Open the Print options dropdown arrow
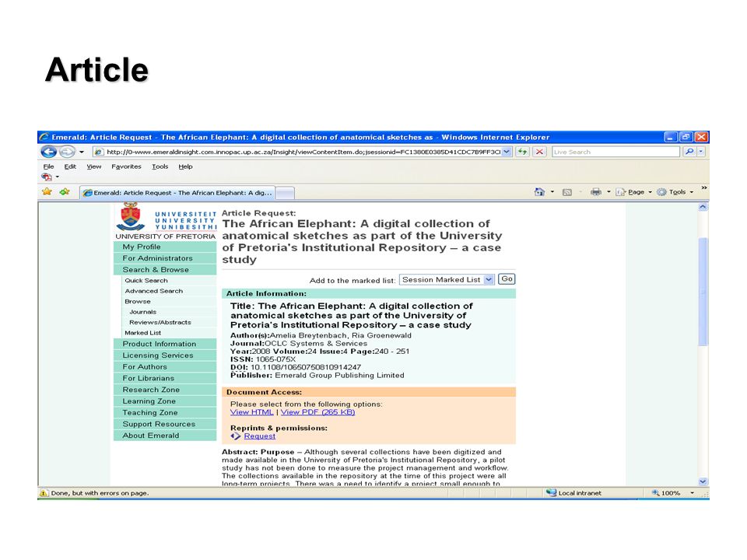Screen dimensions: 747x560 pos(608,192)
